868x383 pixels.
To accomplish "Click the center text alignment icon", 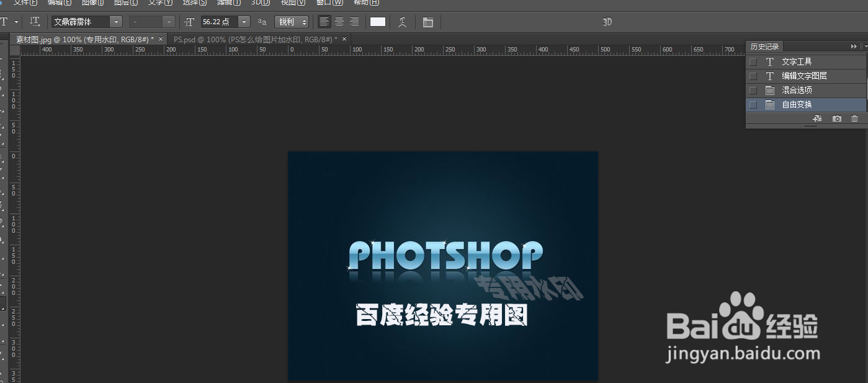I will coord(339,22).
